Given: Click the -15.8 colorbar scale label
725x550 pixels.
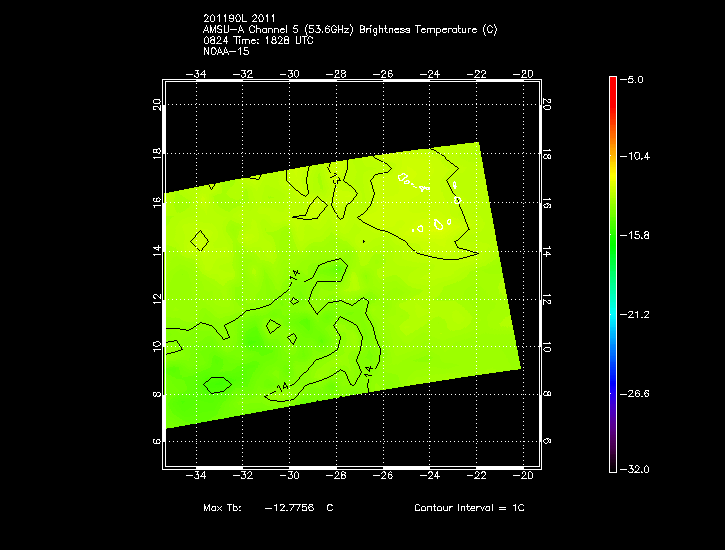Looking at the screenshot, I should click(x=638, y=236).
